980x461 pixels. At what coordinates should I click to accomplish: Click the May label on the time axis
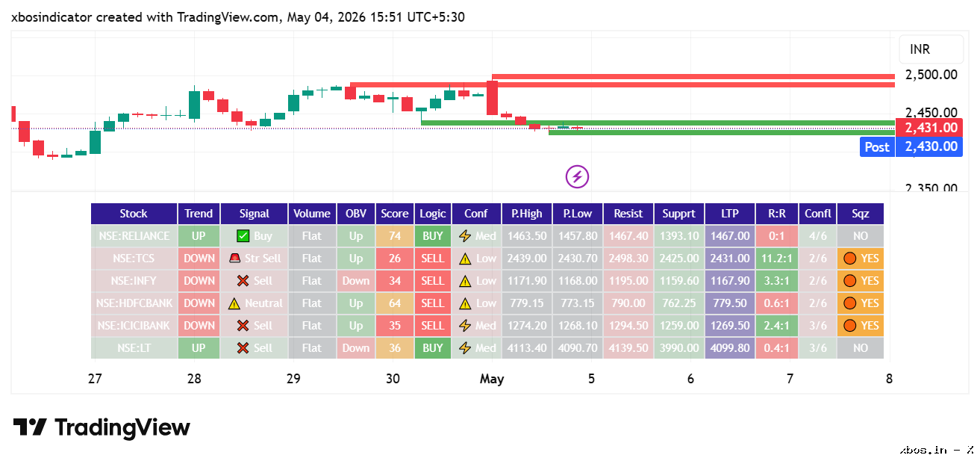point(492,379)
